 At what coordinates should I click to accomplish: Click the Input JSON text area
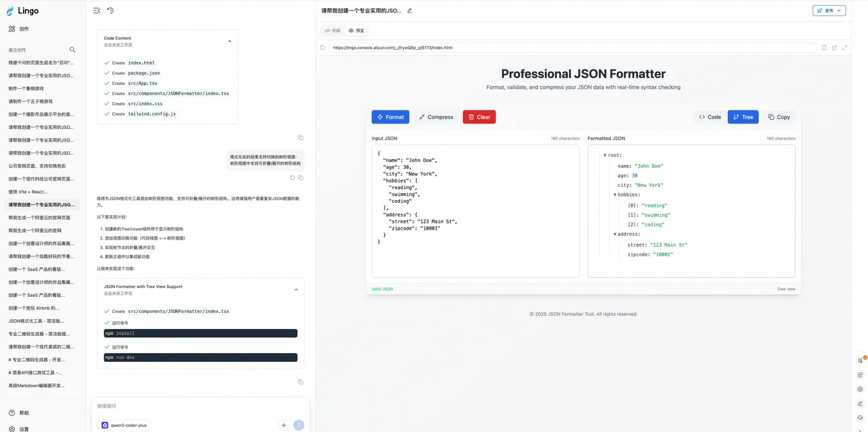476,211
